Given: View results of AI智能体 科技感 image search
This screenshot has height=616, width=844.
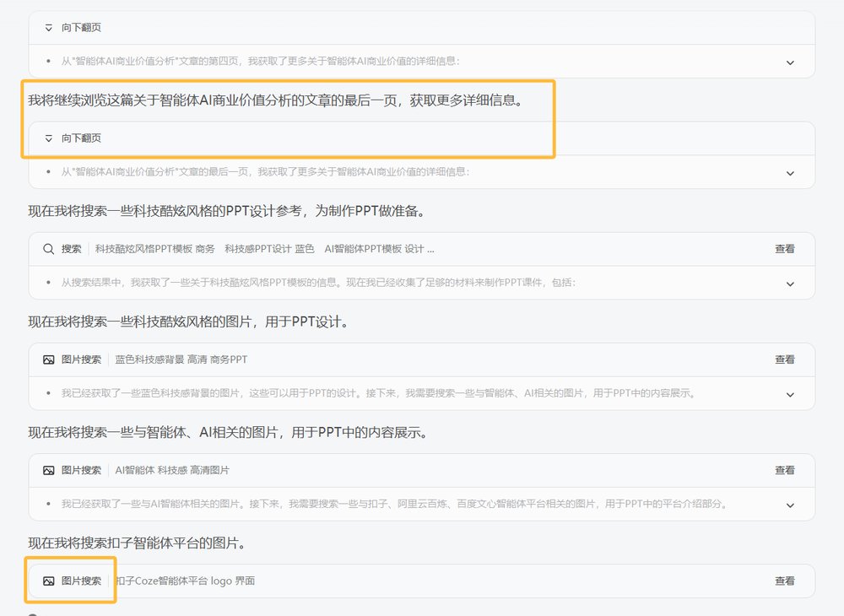Looking at the screenshot, I should 784,470.
